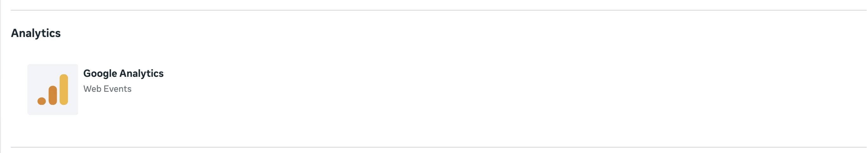Select the tall yellow bar in logo
This screenshot has height=153, width=868.
64,90
